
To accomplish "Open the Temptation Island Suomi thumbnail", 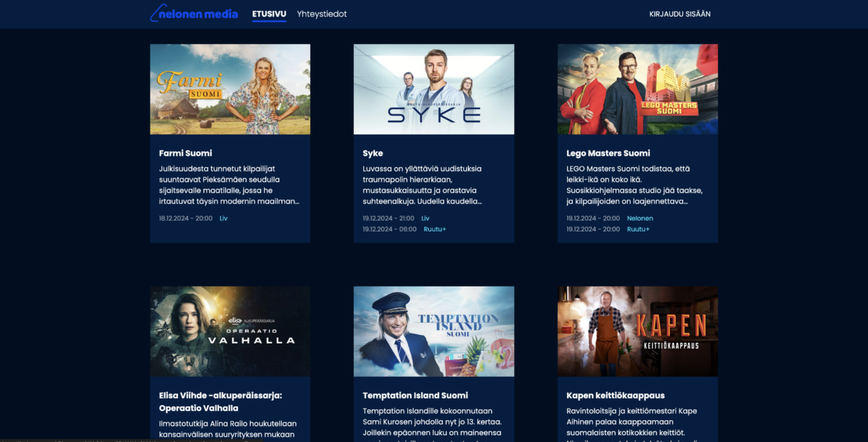I will pos(434,331).
